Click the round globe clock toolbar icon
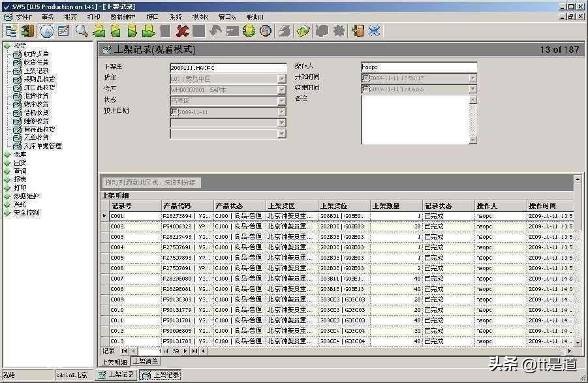The height and width of the screenshot is (383, 588). 266,31
